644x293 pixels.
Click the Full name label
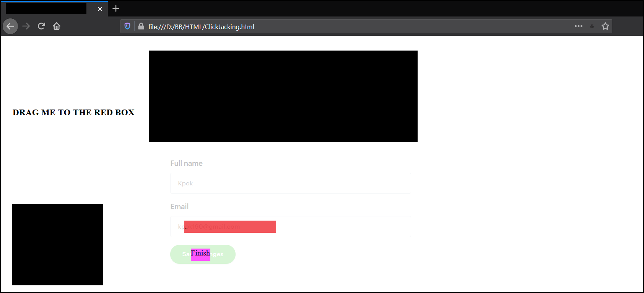pyautogui.click(x=187, y=163)
